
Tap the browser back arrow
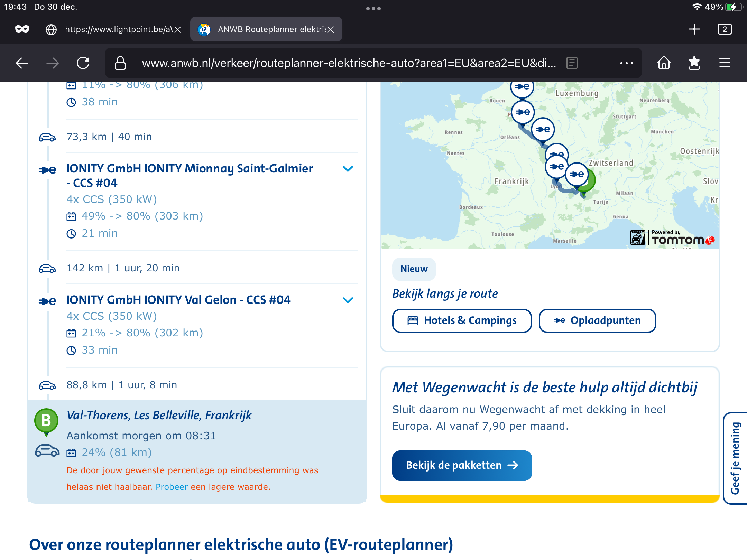[x=22, y=63]
